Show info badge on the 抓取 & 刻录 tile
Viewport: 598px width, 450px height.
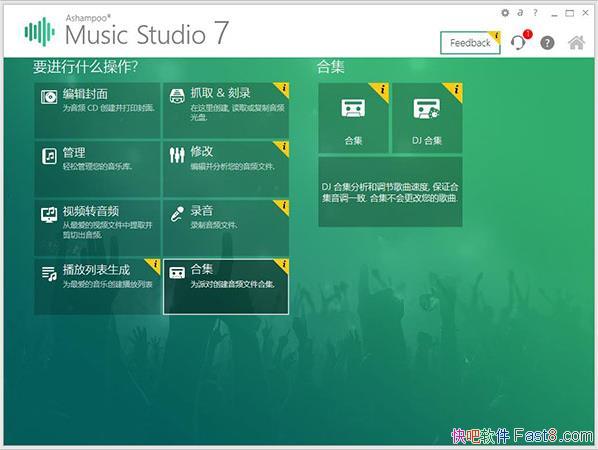coord(283,89)
